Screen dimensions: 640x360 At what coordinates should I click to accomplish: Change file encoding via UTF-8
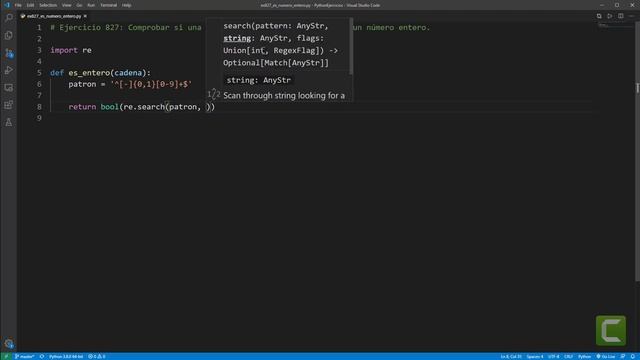point(553,356)
